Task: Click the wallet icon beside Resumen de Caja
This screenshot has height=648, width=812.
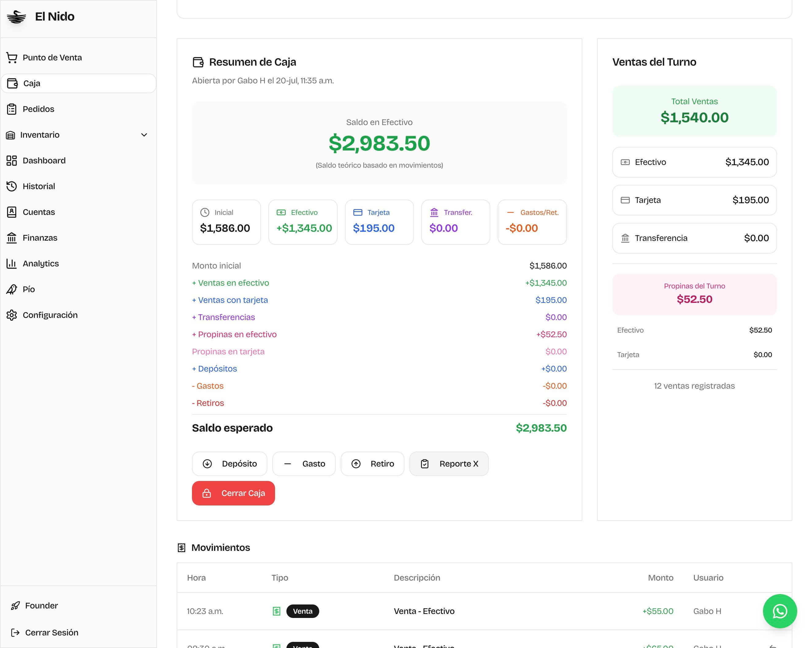Action: 198,62
